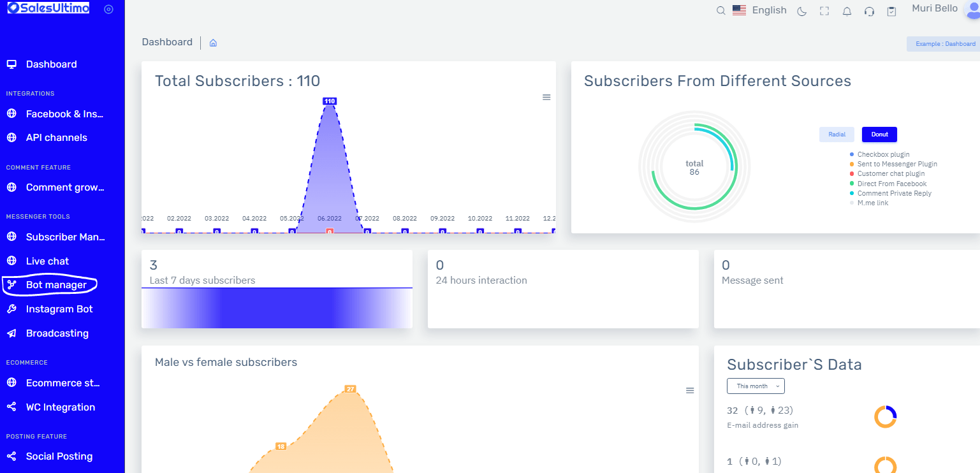This screenshot has height=473, width=980.
Task: Open the Total Subscribers chart hamburger menu
Action: tap(546, 97)
